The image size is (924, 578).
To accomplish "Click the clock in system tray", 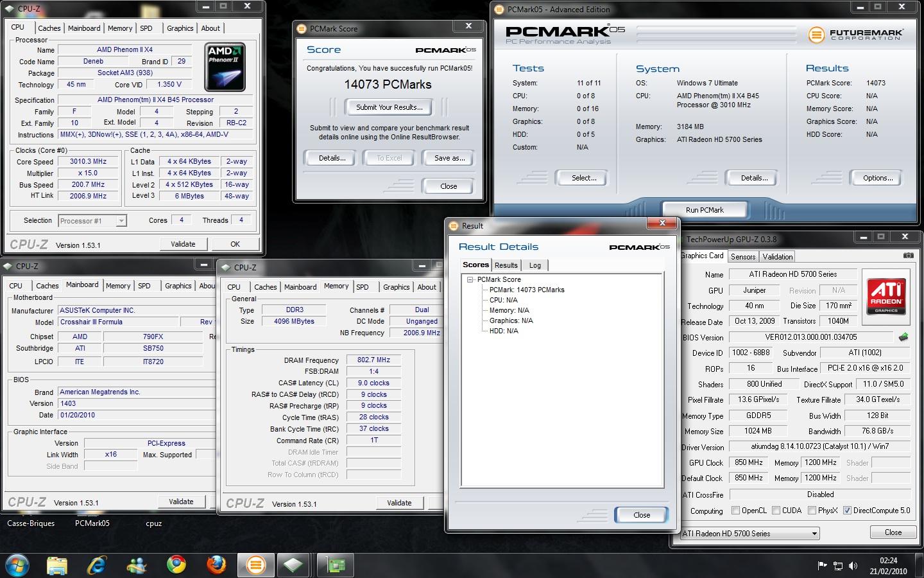I will (x=888, y=566).
